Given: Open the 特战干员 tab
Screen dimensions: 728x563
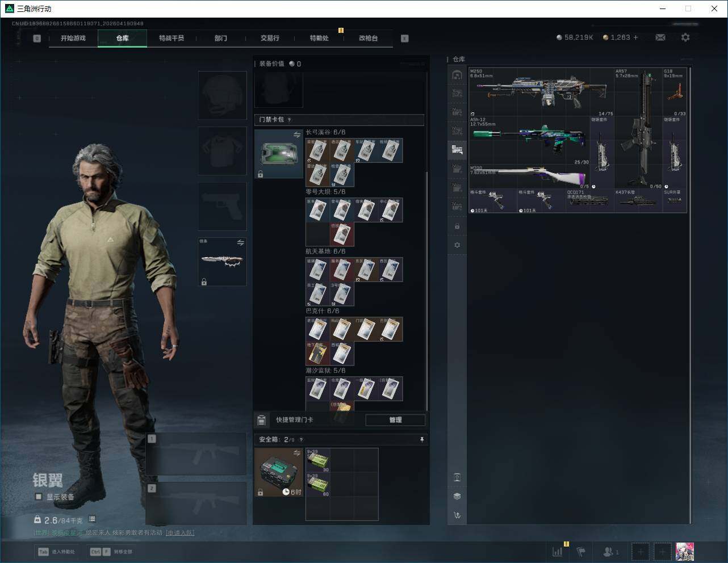Looking at the screenshot, I should click(x=171, y=38).
